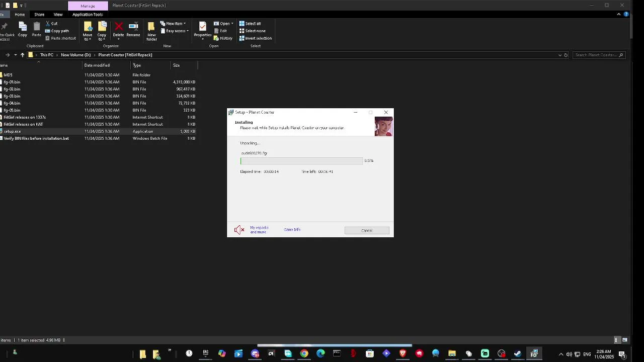Viewport: 644px width, 362px height.
Task: Sort by the Size column header
Action: [184, 65]
